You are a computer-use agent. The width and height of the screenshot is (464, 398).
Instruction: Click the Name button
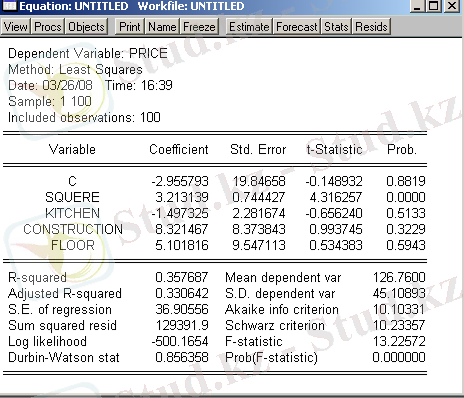point(162,27)
